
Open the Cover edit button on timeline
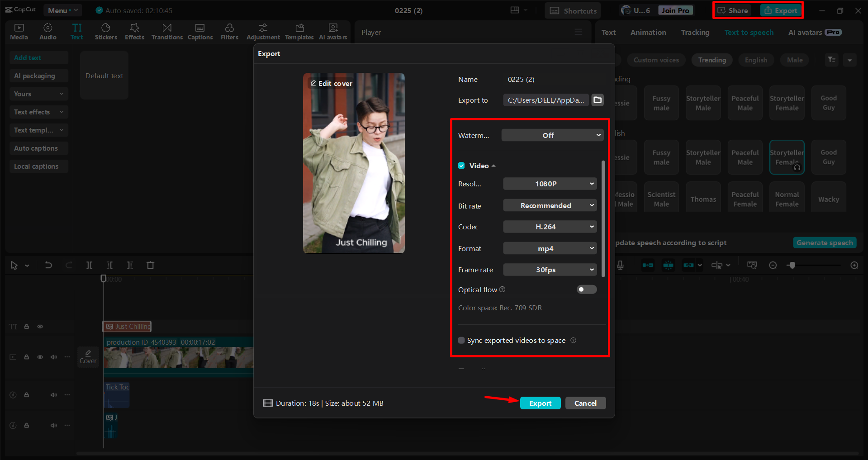[x=88, y=357]
